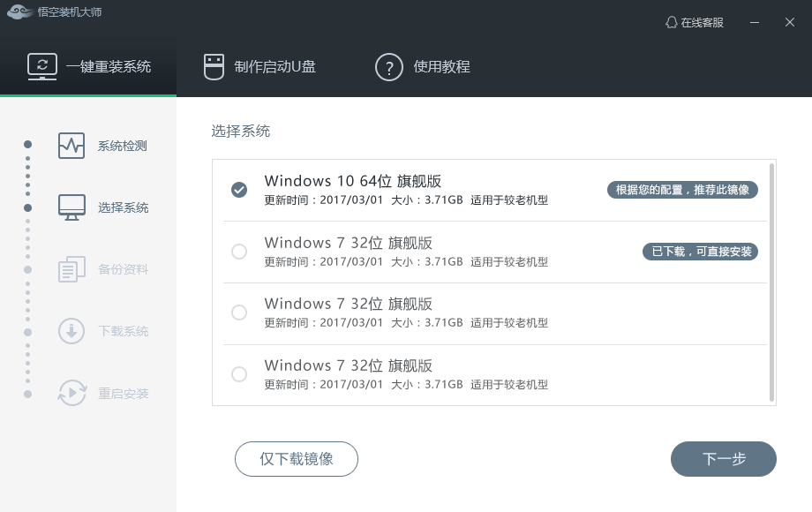The image size is (812, 512).
Task: Click the 重启安装 restart icon
Action: point(71,393)
